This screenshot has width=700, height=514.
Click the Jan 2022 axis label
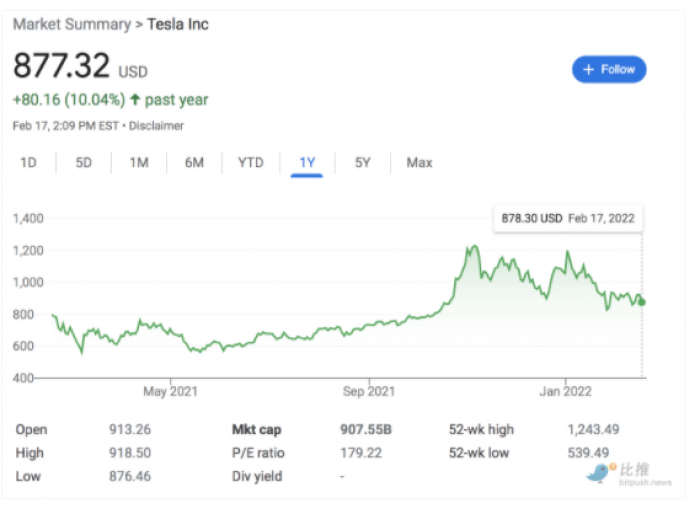tap(565, 392)
